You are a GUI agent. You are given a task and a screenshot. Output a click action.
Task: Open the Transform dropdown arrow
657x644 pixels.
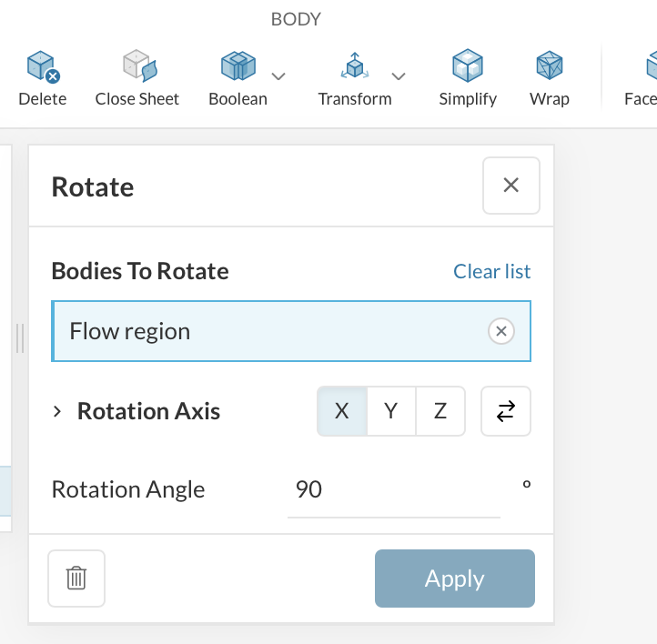pos(398,75)
